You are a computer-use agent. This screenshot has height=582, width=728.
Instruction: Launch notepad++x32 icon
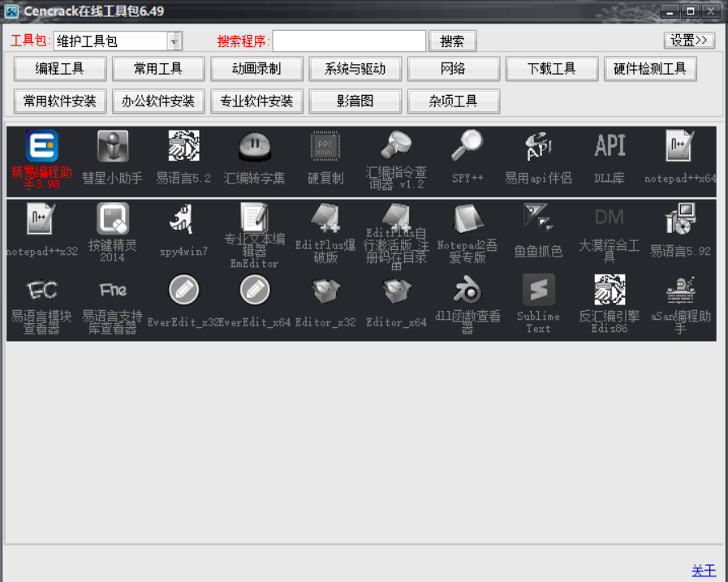[41, 218]
